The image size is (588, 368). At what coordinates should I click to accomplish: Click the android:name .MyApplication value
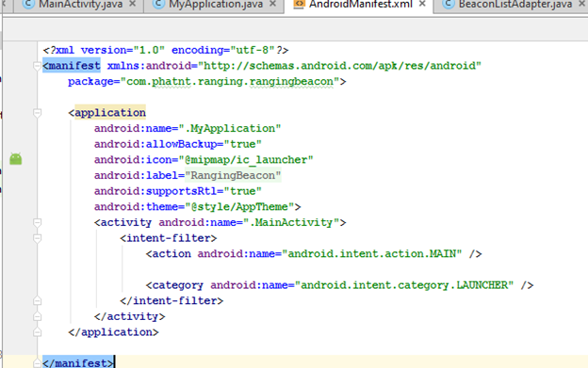pyautogui.click(x=230, y=128)
